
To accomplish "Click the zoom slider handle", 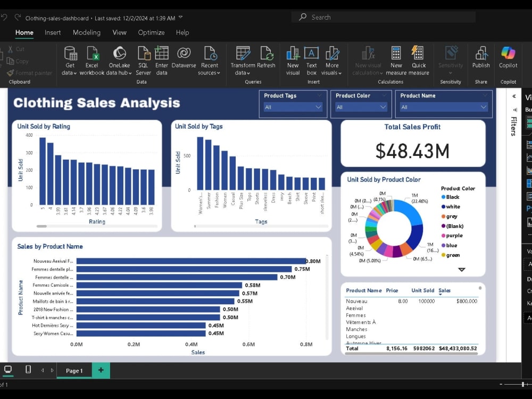I will (523, 384).
